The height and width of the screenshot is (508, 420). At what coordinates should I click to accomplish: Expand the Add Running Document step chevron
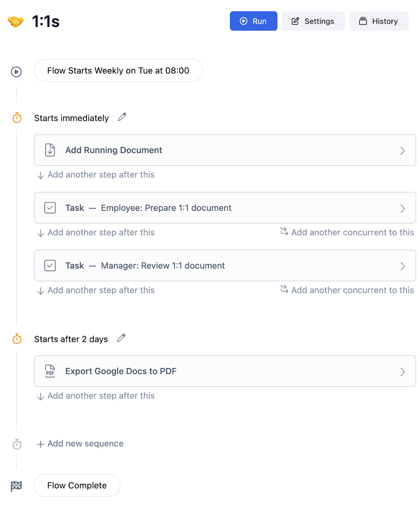coord(403,150)
